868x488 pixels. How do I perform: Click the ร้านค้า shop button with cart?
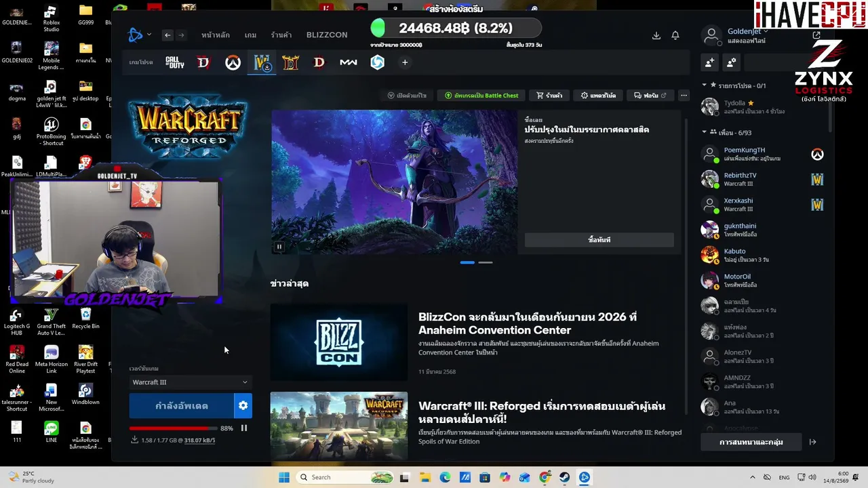tap(549, 96)
